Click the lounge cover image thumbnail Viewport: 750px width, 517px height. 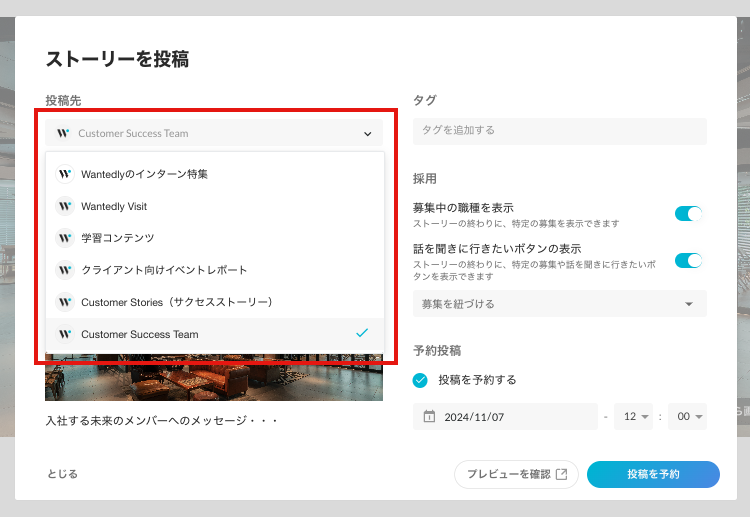[214, 377]
